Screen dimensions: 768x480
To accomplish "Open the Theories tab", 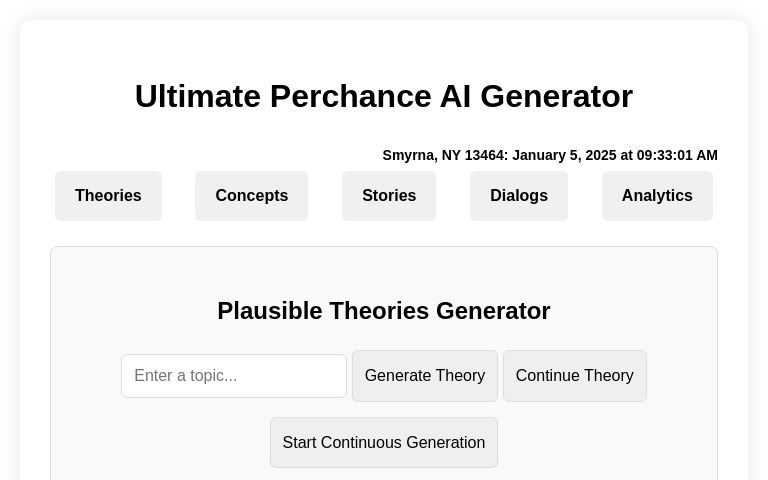I will (x=108, y=196).
